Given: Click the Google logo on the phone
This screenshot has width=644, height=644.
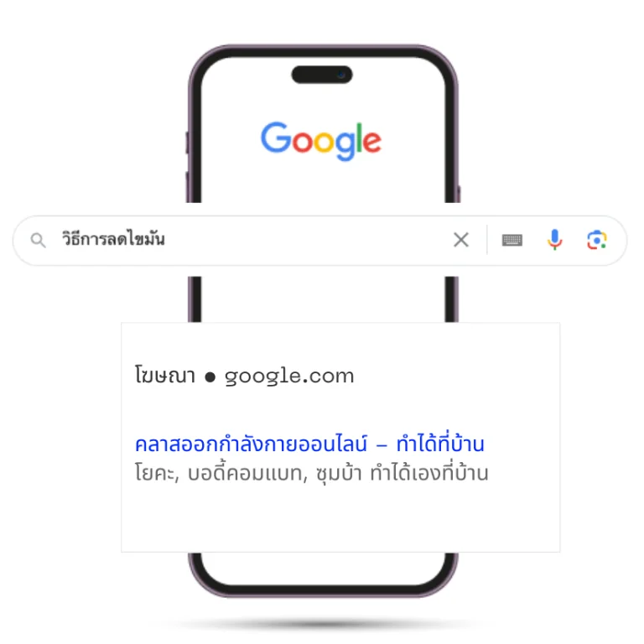Looking at the screenshot, I should [x=321, y=141].
